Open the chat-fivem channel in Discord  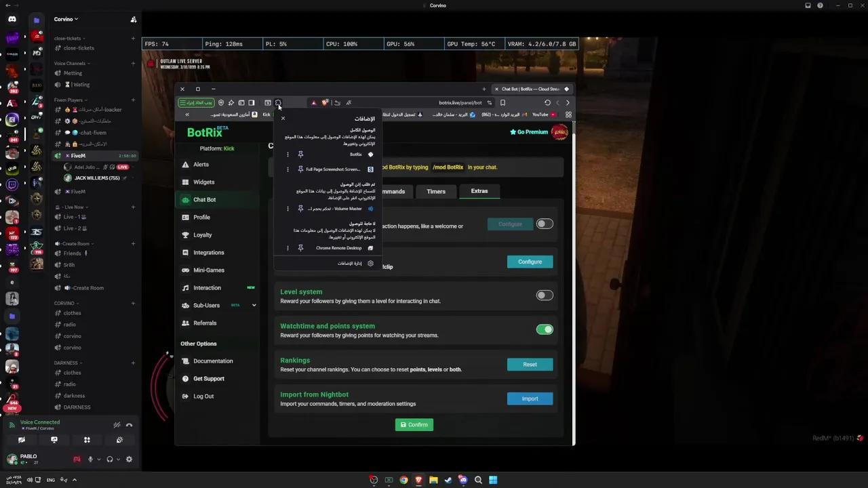click(x=93, y=133)
